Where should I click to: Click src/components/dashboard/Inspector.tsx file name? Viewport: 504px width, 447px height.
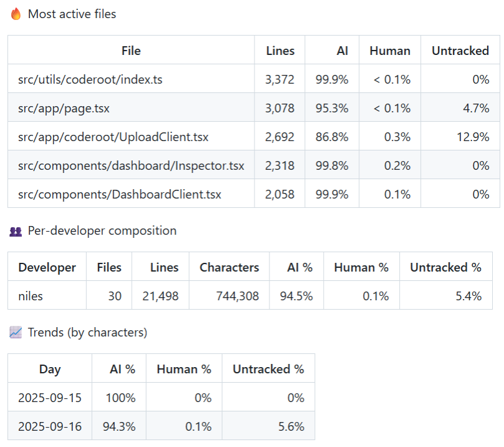(x=131, y=165)
